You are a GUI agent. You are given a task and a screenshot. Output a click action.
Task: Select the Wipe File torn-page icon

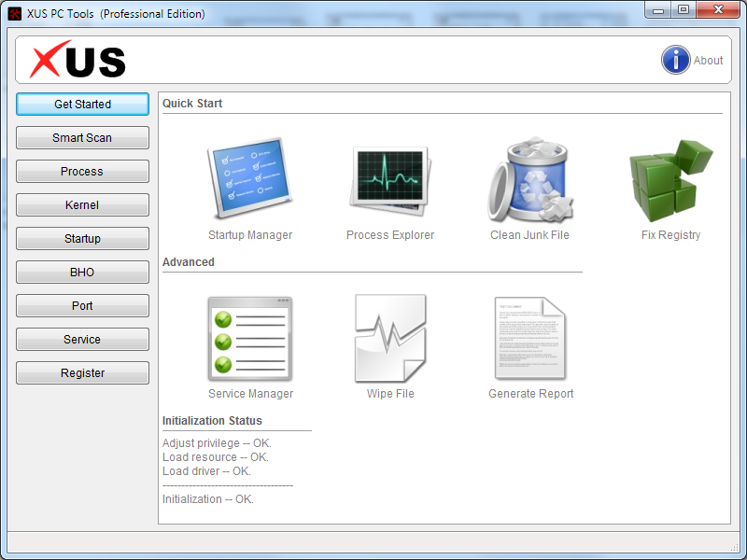point(390,339)
